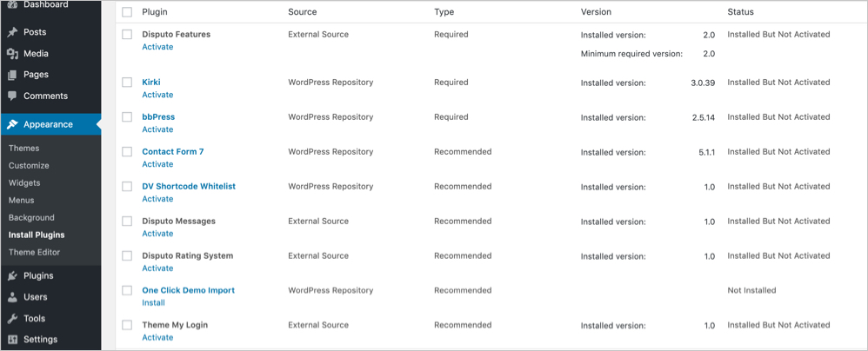Check the Kirki plugin checkbox

pyautogui.click(x=127, y=83)
